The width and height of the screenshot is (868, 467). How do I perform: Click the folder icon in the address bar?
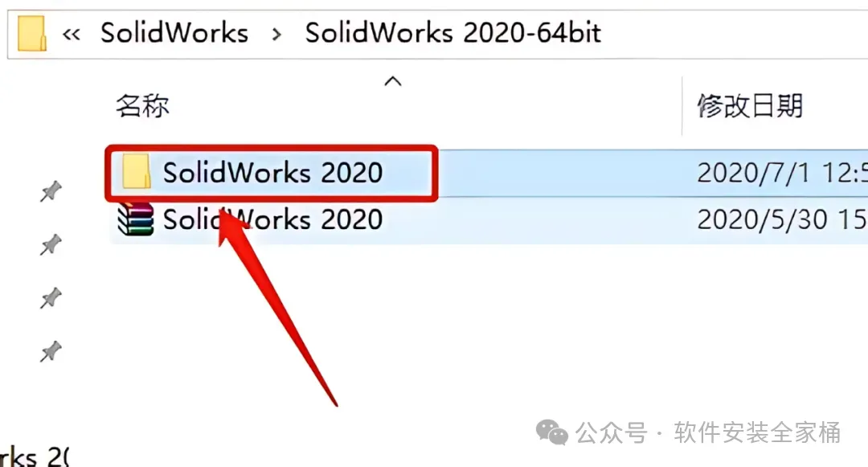pyautogui.click(x=32, y=33)
